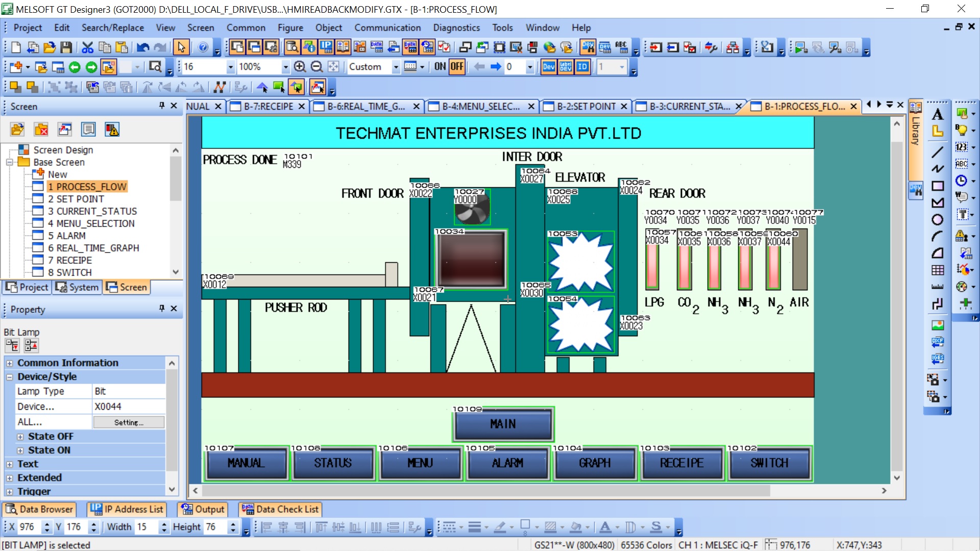Click the MAIN button on canvas
The width and height of the screenshot is (980, 551).
tap(503, 424)
